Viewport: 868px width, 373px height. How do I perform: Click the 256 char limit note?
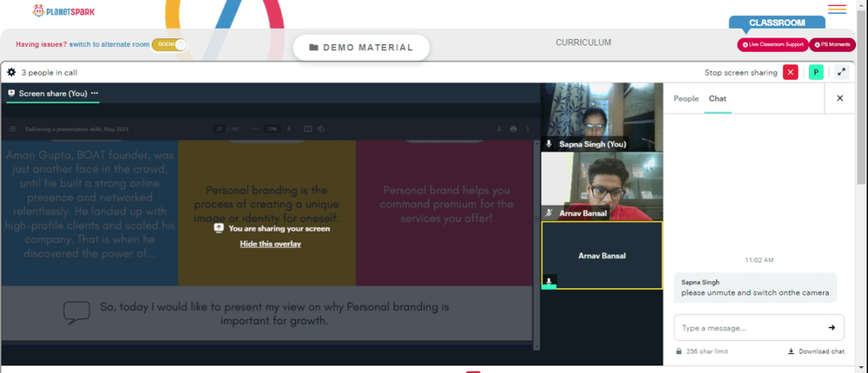point(702,351)
